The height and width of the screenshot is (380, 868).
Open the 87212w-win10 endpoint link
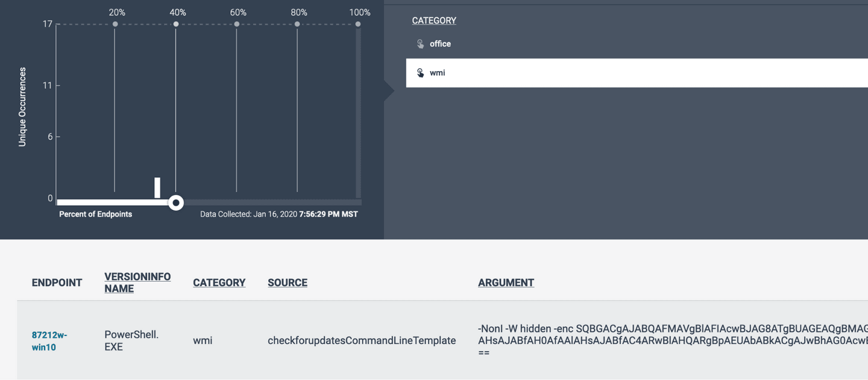click(x=49, y=341)
